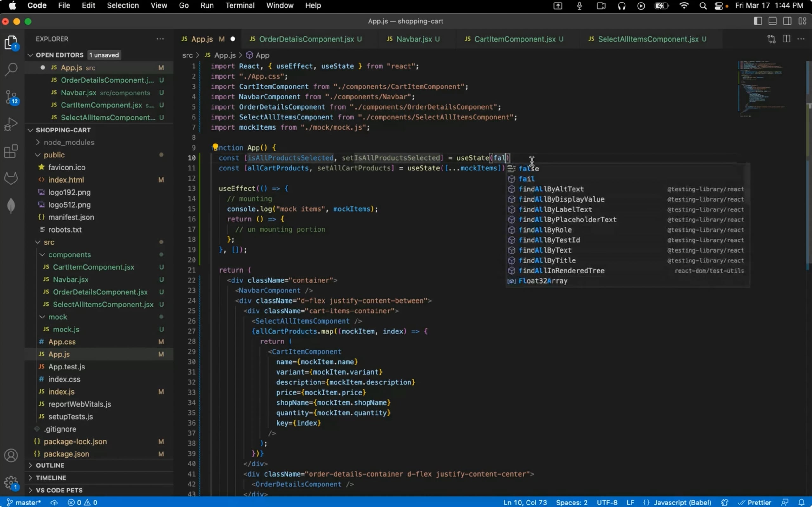Click the lightbulb code action icon
The width and height of the screenshot is (812, 507).
coord(215,147)
